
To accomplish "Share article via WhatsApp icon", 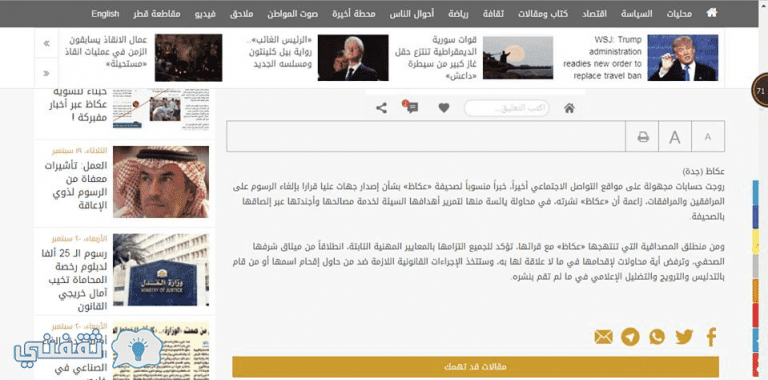I will 657,337.
